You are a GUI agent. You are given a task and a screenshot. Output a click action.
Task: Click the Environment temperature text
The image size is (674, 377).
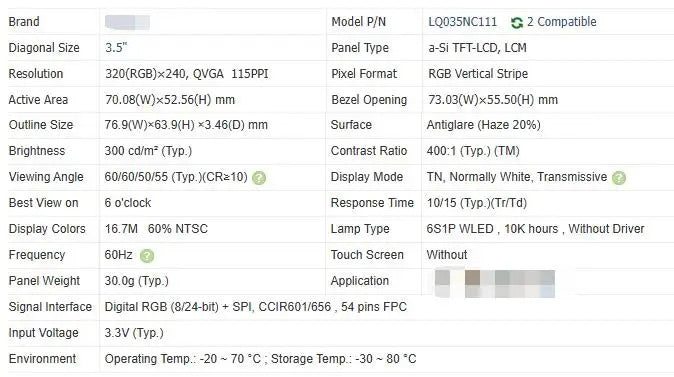[x=260, y=359]
